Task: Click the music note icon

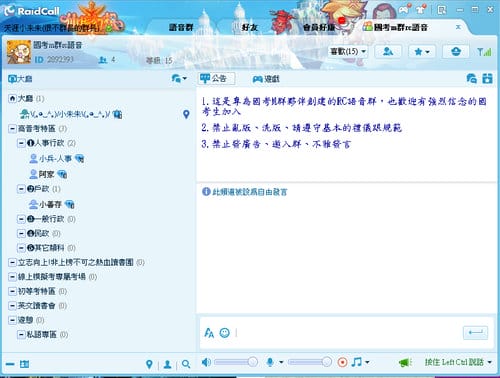Action: (x=357, y=362)
